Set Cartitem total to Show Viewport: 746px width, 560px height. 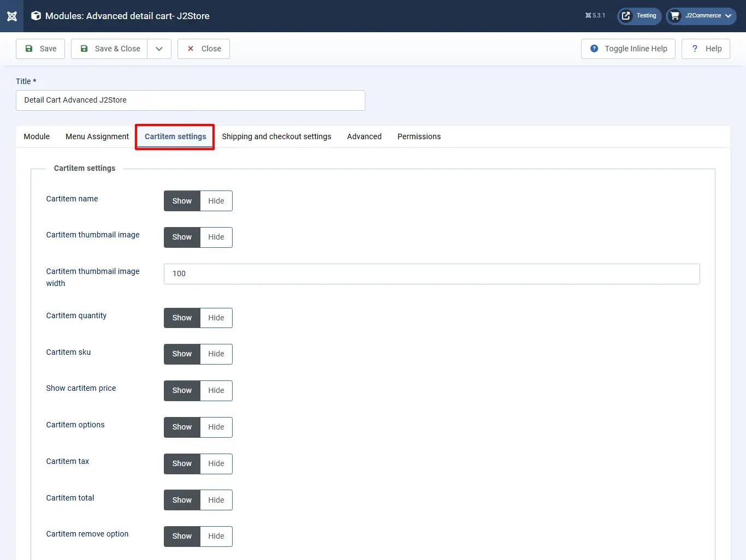pyautogui.click(x=182, y=500)
